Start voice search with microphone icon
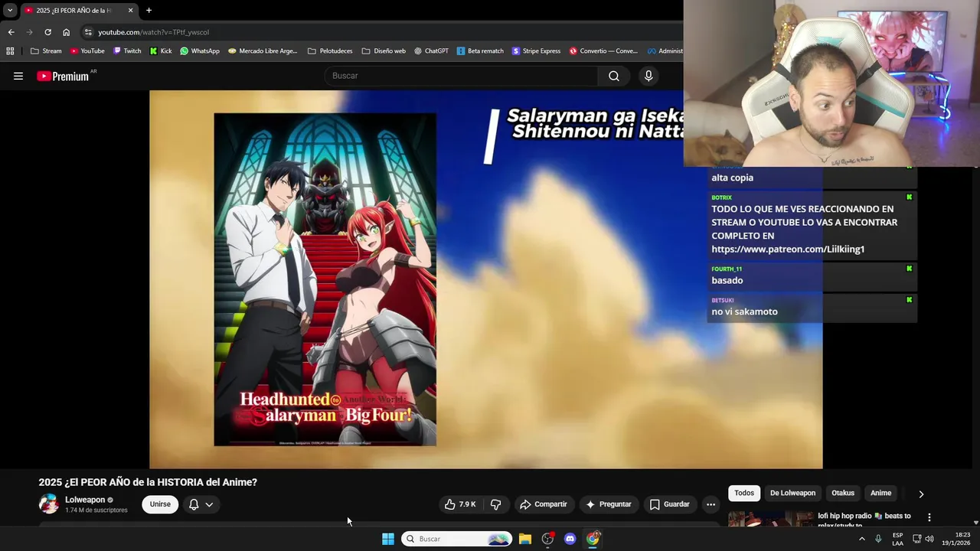Screen dimensions: 980x551 coord(648,76)
